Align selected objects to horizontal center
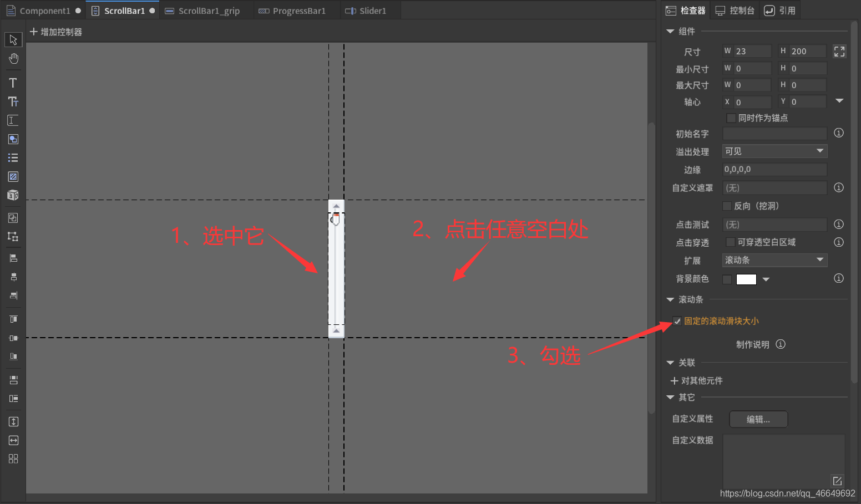 click(13, 277)
